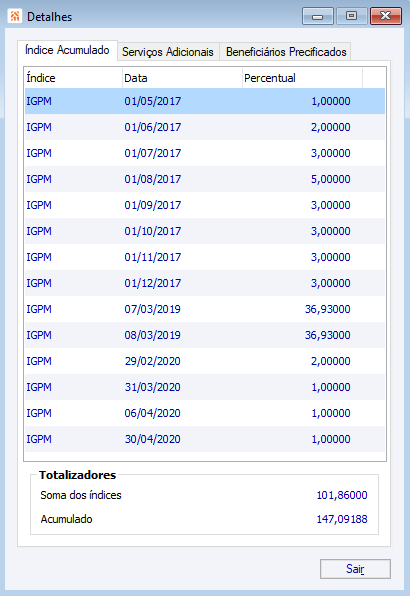Select the date cell 06/04/2020
The height and width of the screenshot is (596, 410).
pos(152,413)
